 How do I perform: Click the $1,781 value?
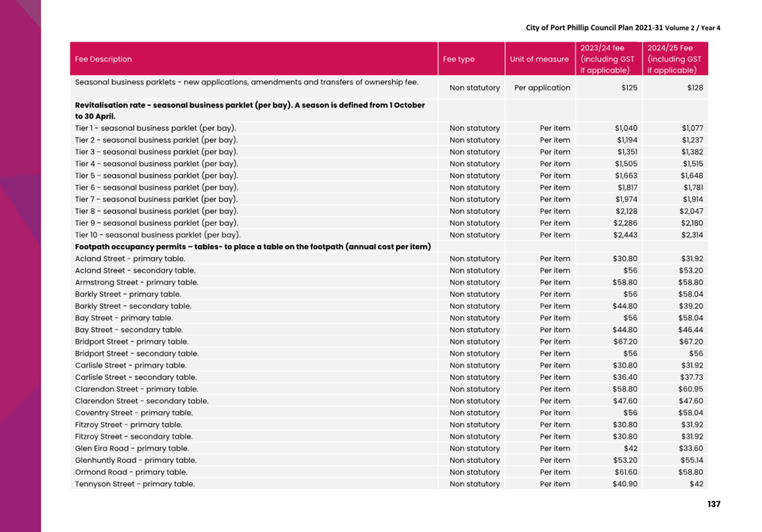point(693,188)
